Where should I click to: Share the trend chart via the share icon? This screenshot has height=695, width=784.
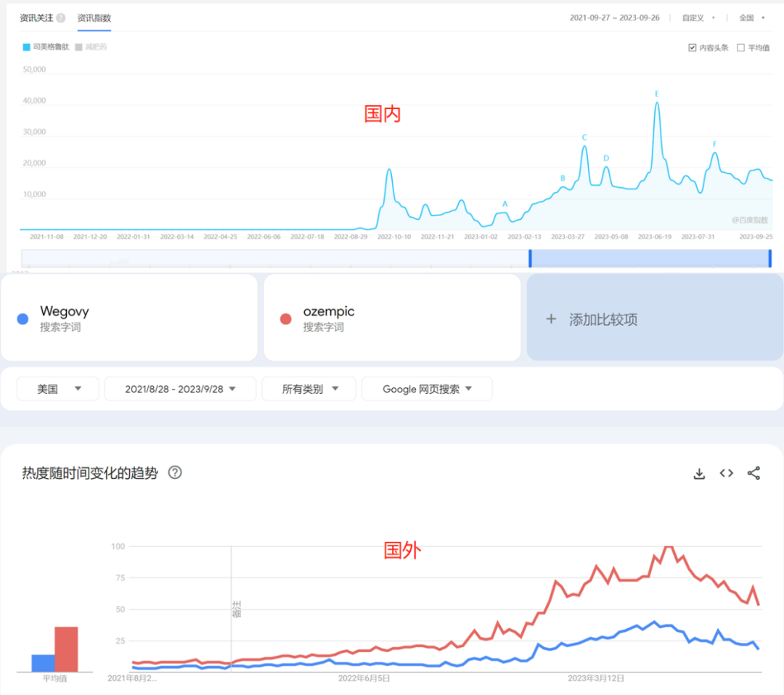point(754,473)
